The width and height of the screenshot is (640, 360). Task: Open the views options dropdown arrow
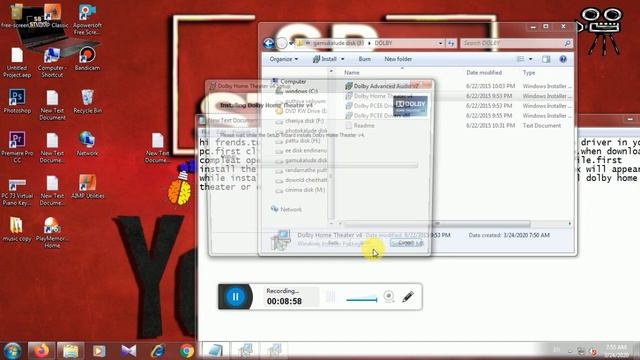[x=530, y=59]
